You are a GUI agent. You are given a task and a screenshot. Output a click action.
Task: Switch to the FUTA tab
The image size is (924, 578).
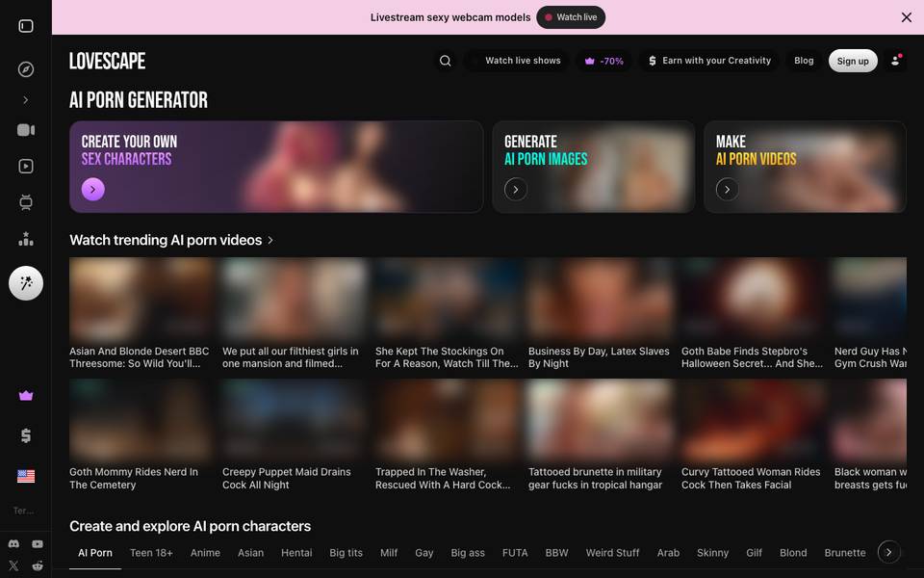(515, 553)
